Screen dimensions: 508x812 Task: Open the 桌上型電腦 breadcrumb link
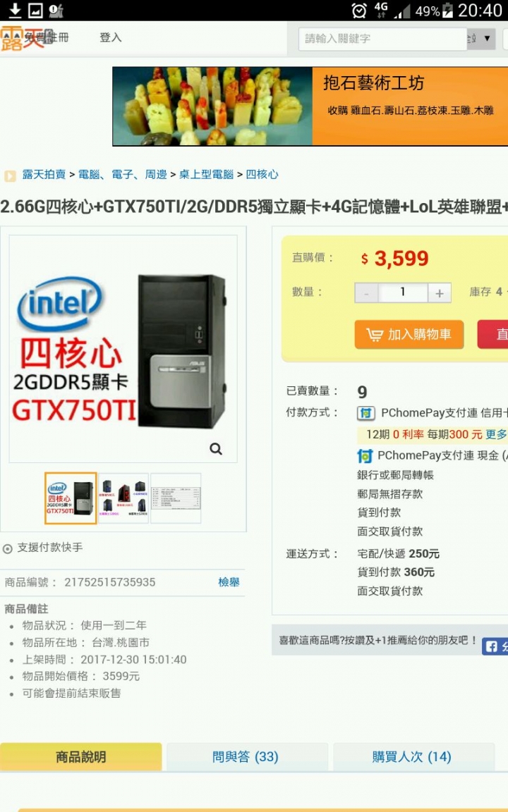[x=206, y=175]
